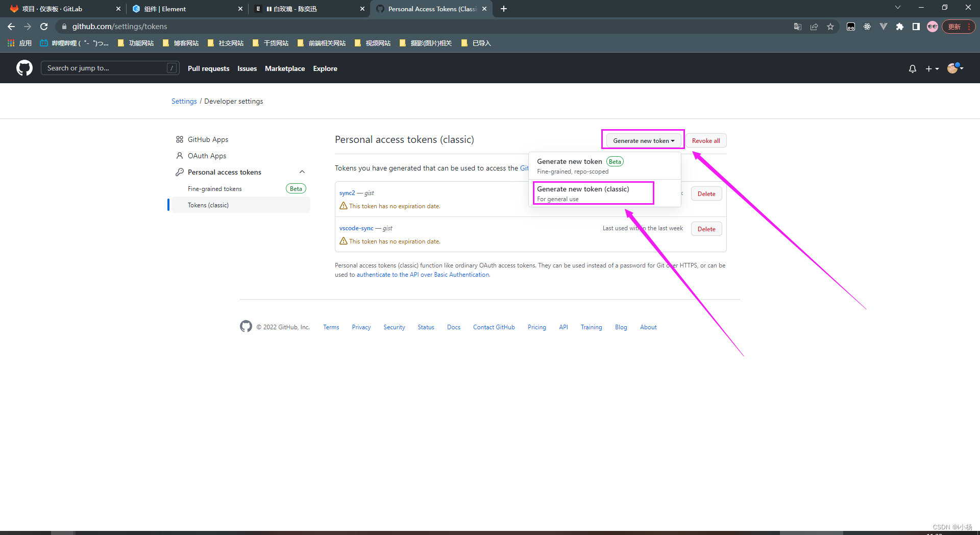Click the footer GitHub logo
The height and width of the screenshot is (535, 980).
tap(246, 326)
